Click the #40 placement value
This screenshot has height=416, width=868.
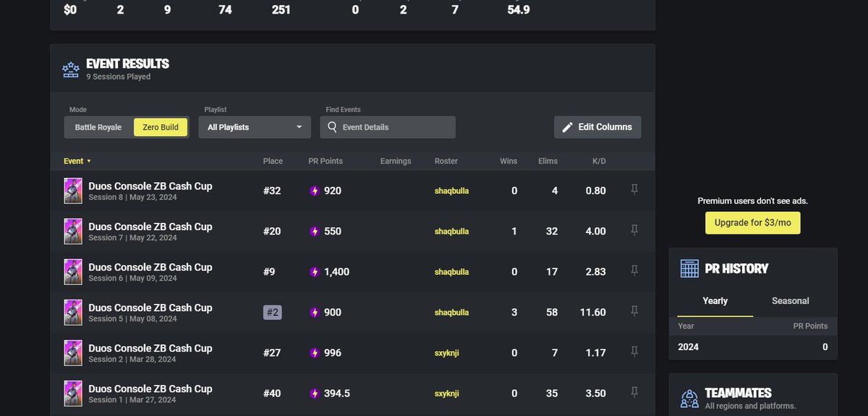[272, 394]
